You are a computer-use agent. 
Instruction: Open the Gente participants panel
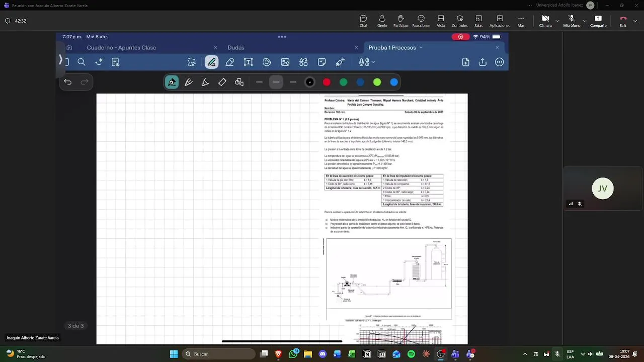pyautogui.click(x=382, y=21)
